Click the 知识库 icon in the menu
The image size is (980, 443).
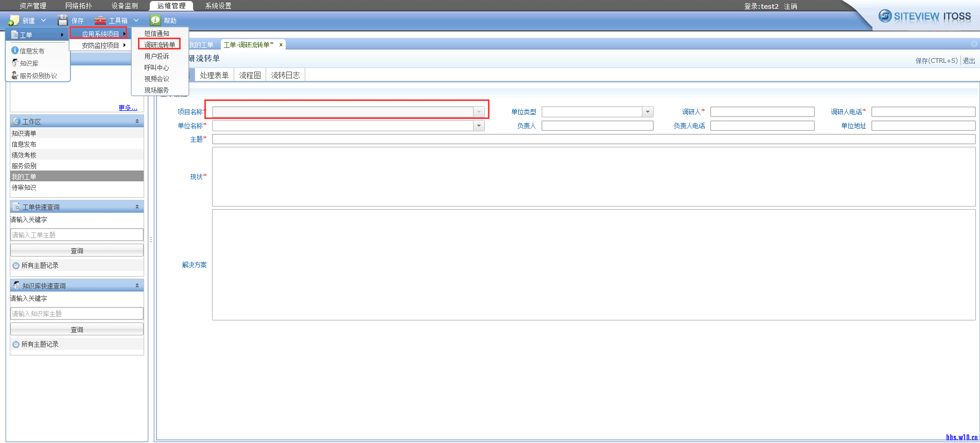tap(15, 63)
